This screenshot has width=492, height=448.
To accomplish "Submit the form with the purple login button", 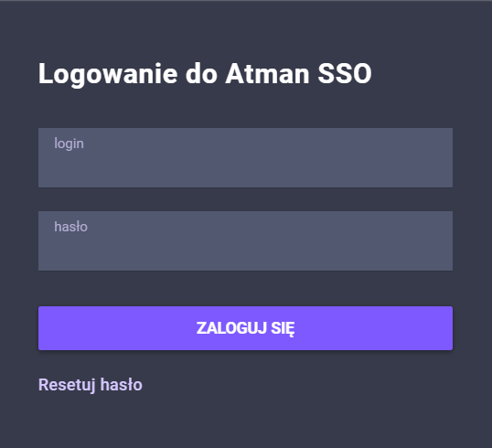I will [245, 328].
